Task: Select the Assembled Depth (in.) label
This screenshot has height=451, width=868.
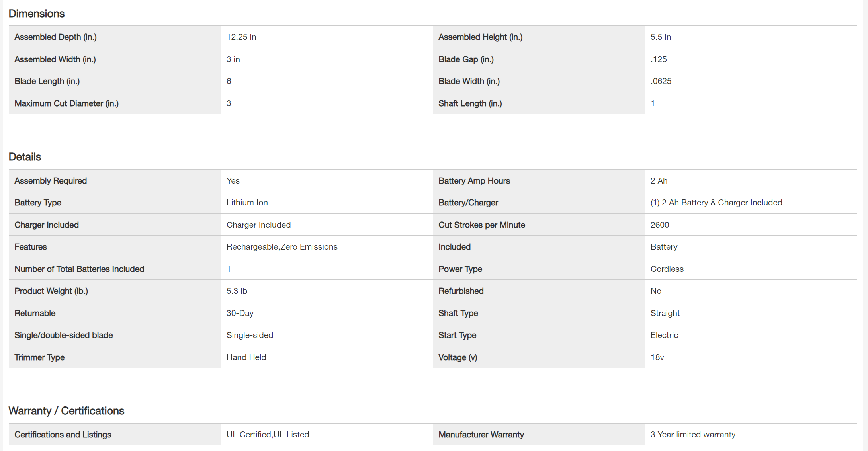Action: pos(55,37)
